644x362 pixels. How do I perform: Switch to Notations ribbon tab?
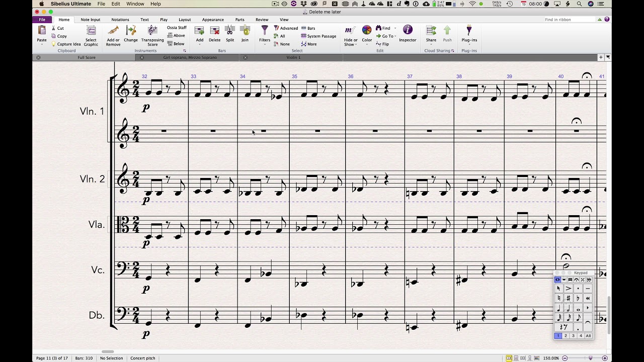pos(120,20)
